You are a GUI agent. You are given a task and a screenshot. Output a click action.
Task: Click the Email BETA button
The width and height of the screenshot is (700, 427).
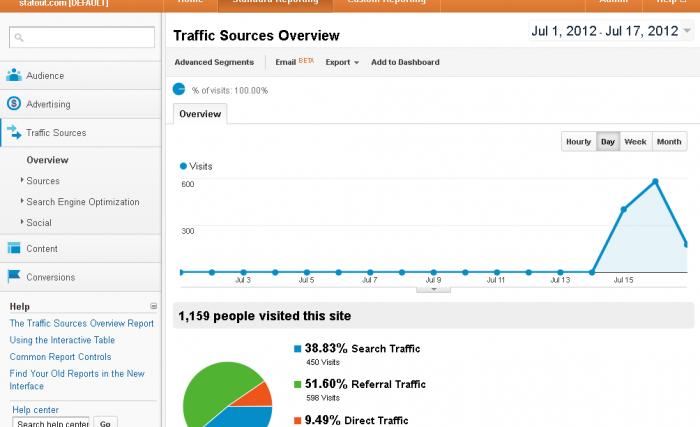295,62
